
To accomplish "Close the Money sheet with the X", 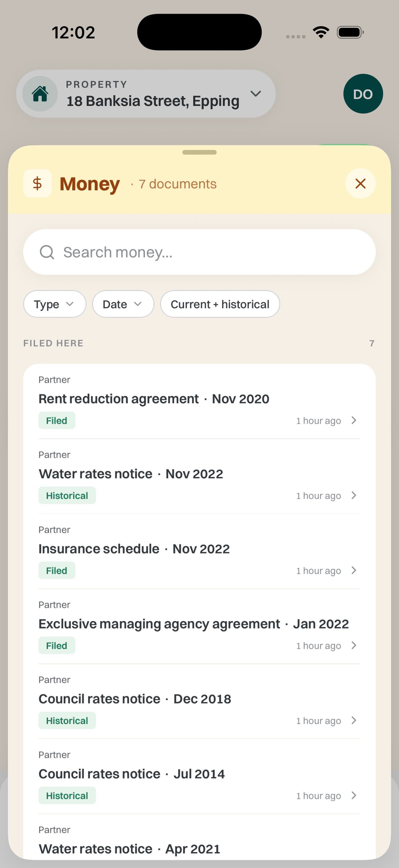I will point(360,183).
